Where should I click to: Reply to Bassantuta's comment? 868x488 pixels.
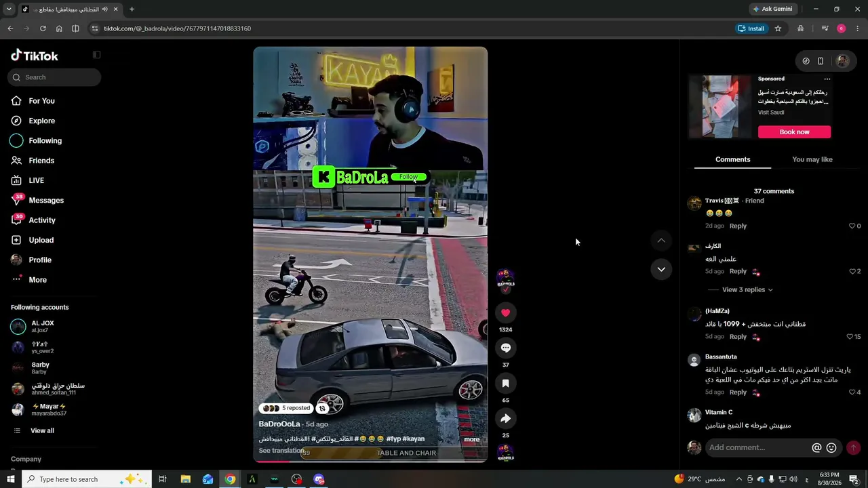[738, 392]
